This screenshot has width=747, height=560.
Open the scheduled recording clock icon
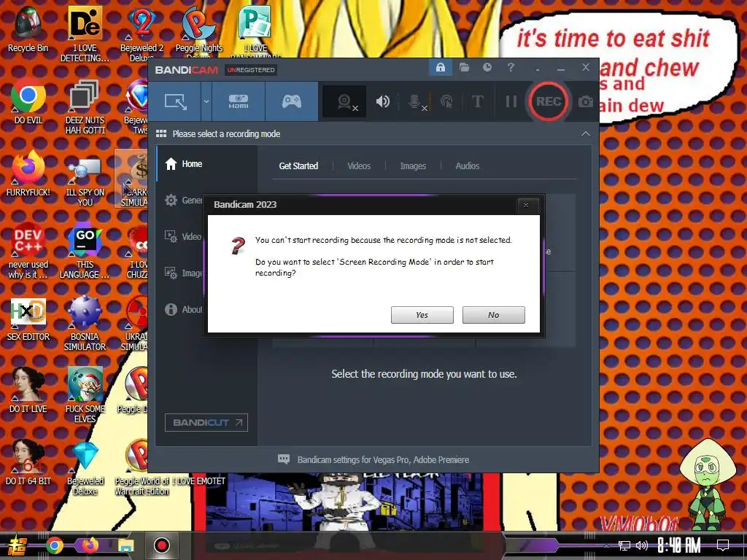(487, 67)
